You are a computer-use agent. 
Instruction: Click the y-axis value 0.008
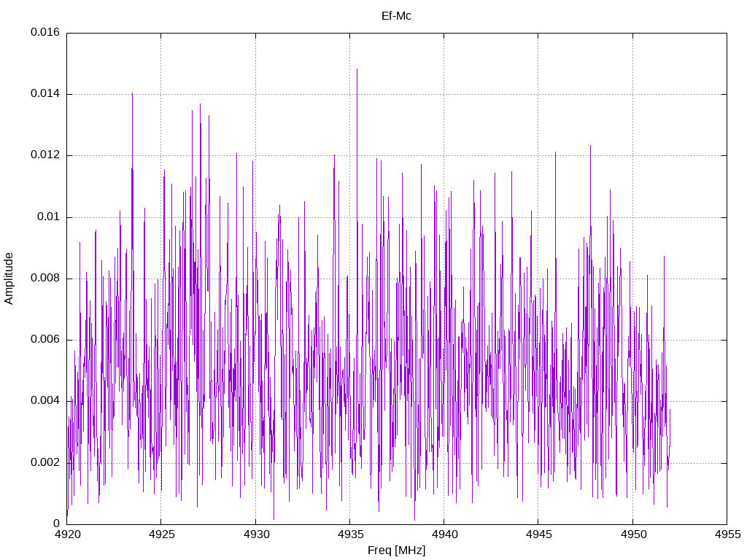45,278
